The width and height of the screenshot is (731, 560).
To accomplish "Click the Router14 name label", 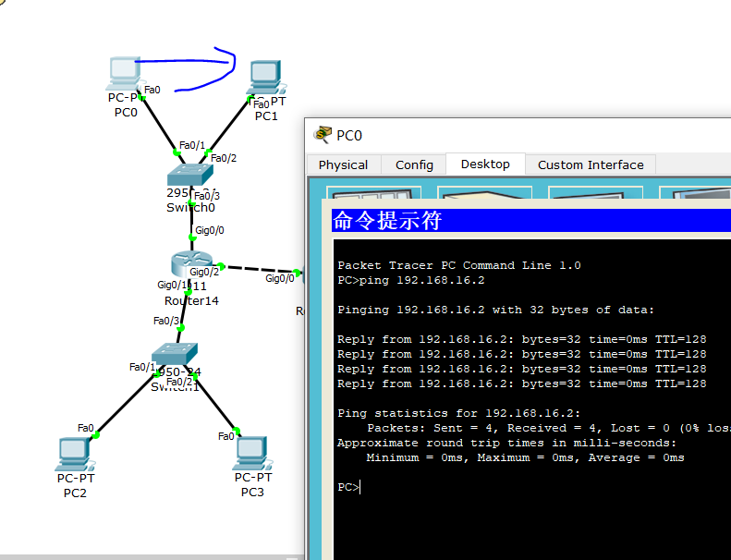I will click(191, 300).
